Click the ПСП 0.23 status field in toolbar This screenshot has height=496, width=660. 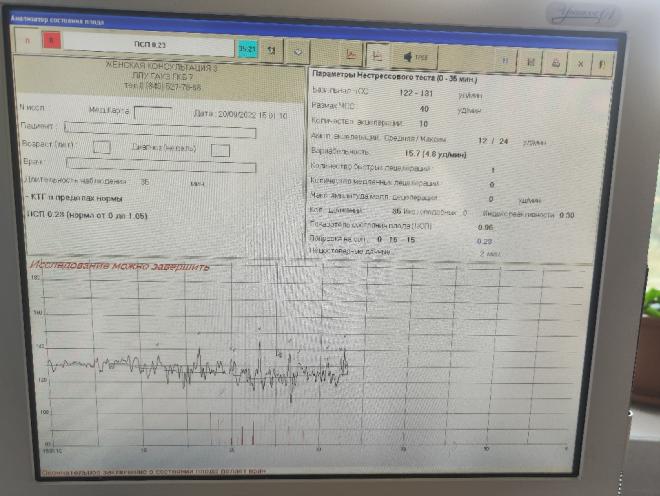(x=149, y=45)
